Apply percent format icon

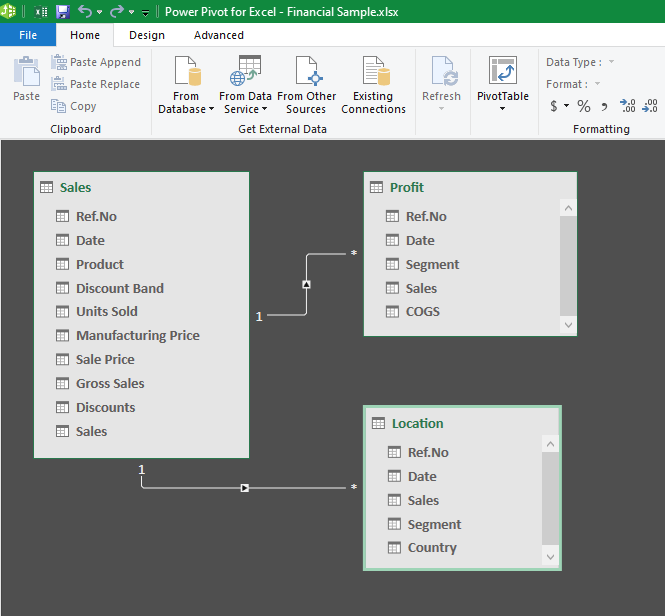(x=583, y=106)
